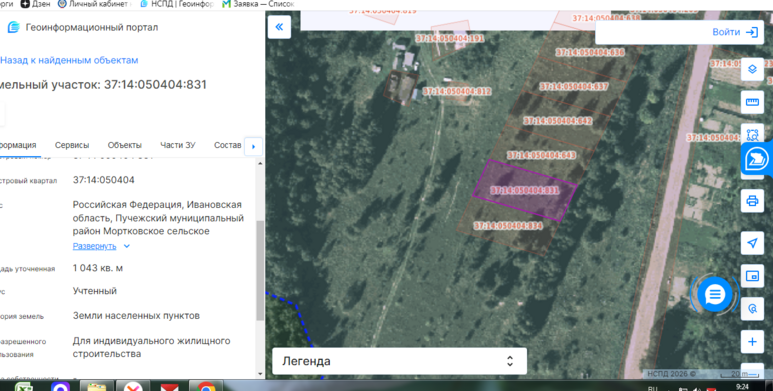
Task: Open the round chat support bubble
Action: [x=714, y=294]
